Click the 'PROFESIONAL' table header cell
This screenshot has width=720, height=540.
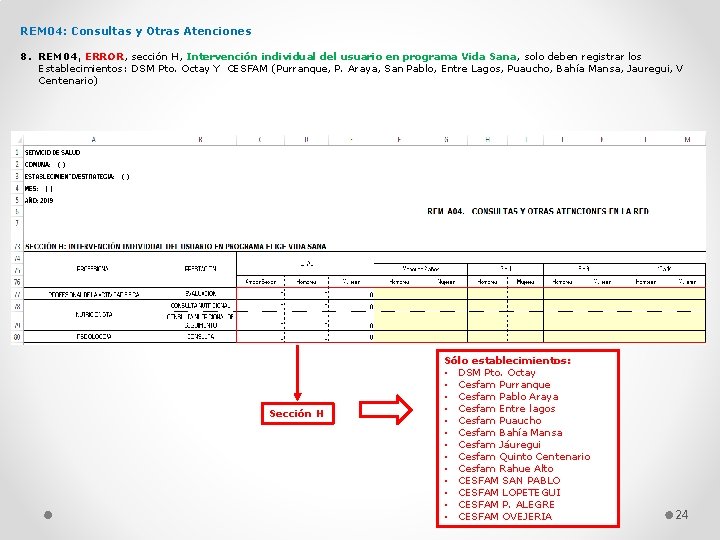click(x=93, y=269)
